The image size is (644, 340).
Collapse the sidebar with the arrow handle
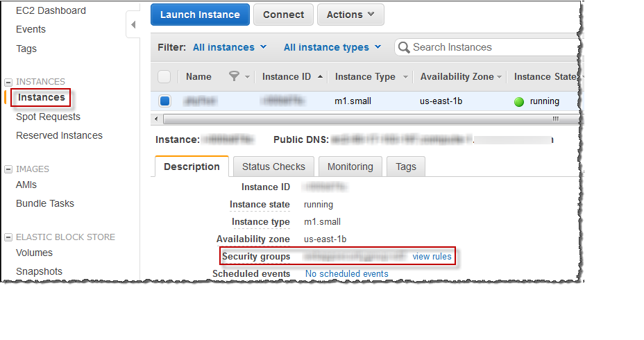pyautogui.click(x=133, y=26)
